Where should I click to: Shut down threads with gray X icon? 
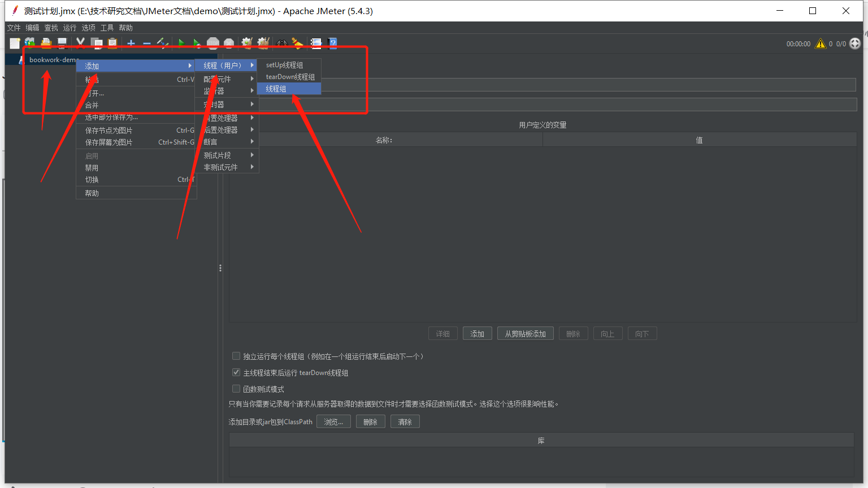pos(229,43)
